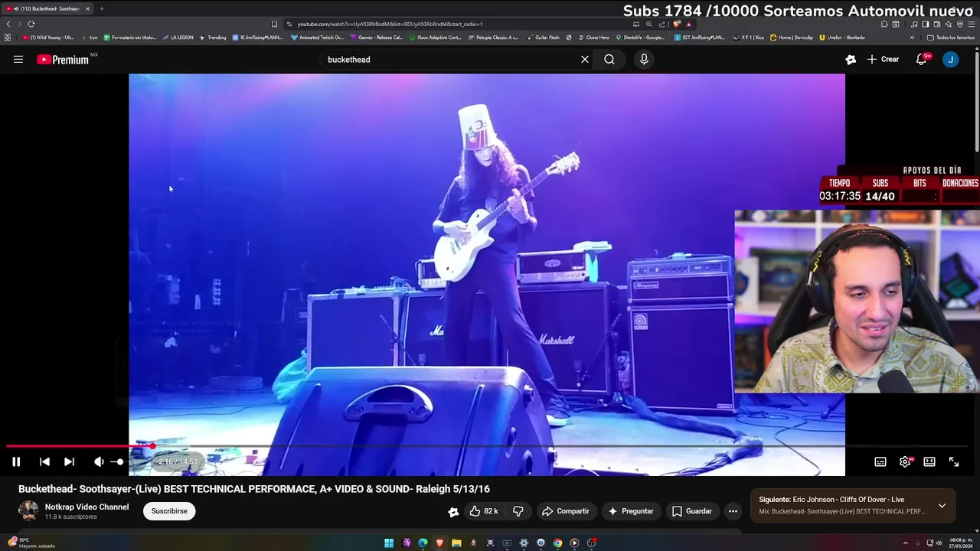
Task: Open the LA LEGION bookmark
Action: [x=178, y=37]
